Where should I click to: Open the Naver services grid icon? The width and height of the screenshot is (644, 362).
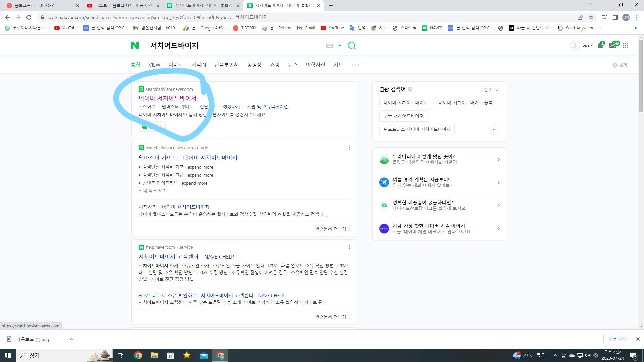tap(626, 45)
